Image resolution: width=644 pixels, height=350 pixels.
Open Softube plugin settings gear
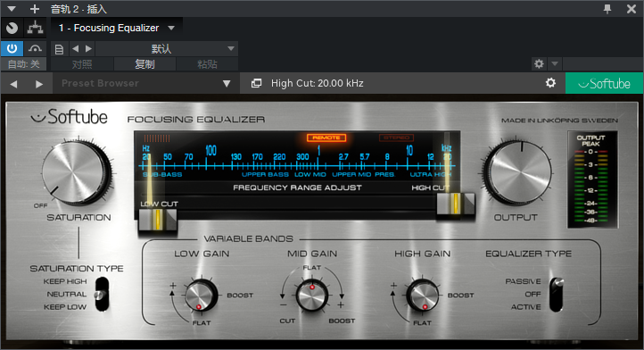550,83
